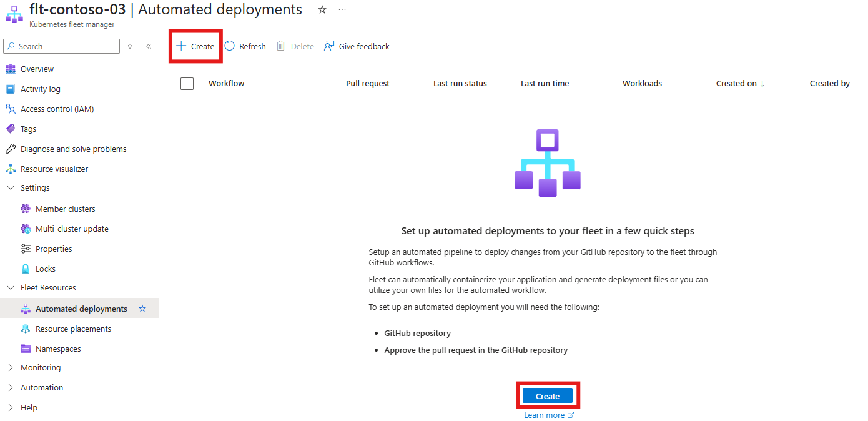Expand the Automation section
This screenshot has height=421, width=868.
pos(10,387)
